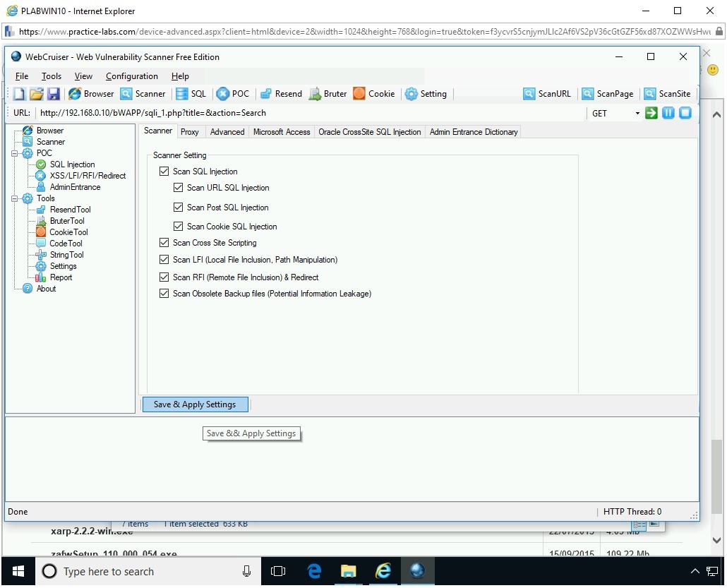Select CookieTool in the tree
Image resolution: width=727 pixels, height=588 pixels.
[x=68, y=232]
